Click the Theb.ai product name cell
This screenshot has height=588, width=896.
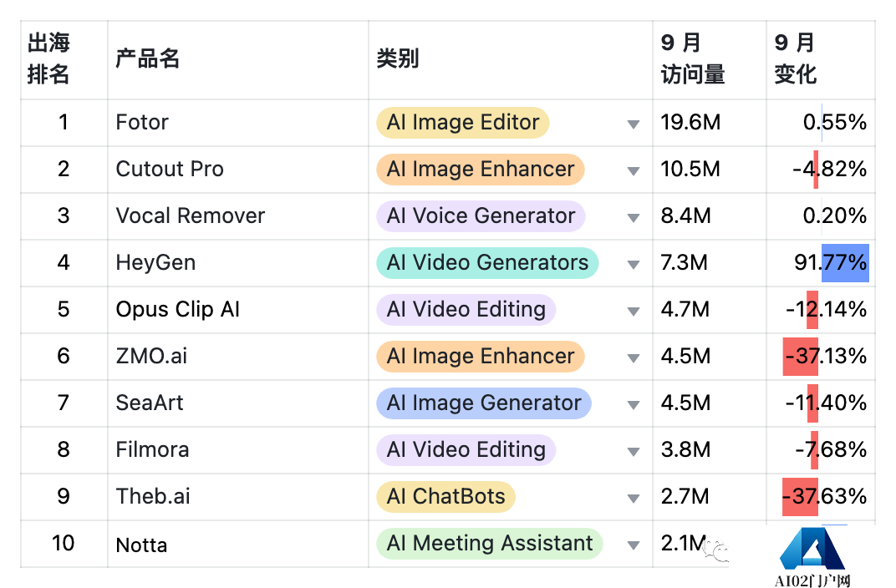(x=237, y=497)
